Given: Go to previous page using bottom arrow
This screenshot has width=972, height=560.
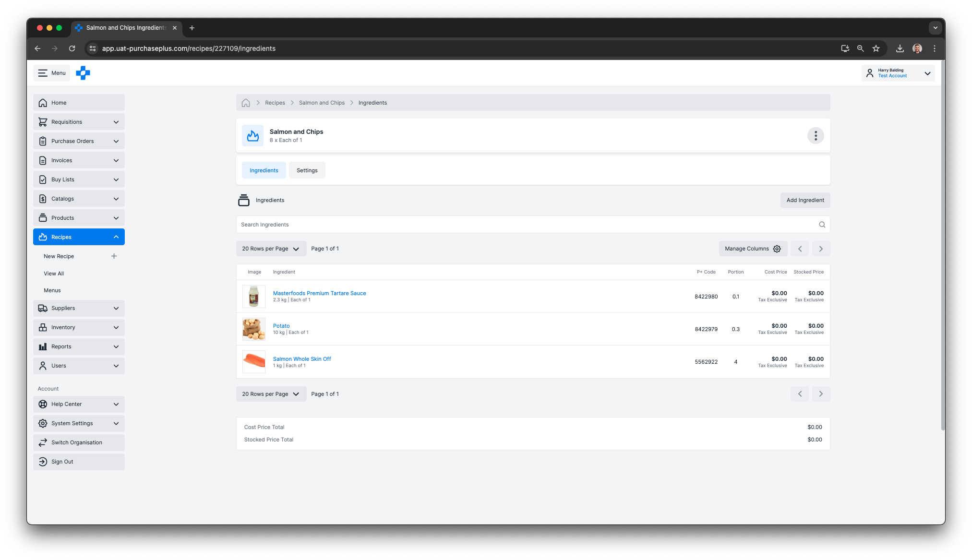Looking at the screenshot, I should point(800,394).
